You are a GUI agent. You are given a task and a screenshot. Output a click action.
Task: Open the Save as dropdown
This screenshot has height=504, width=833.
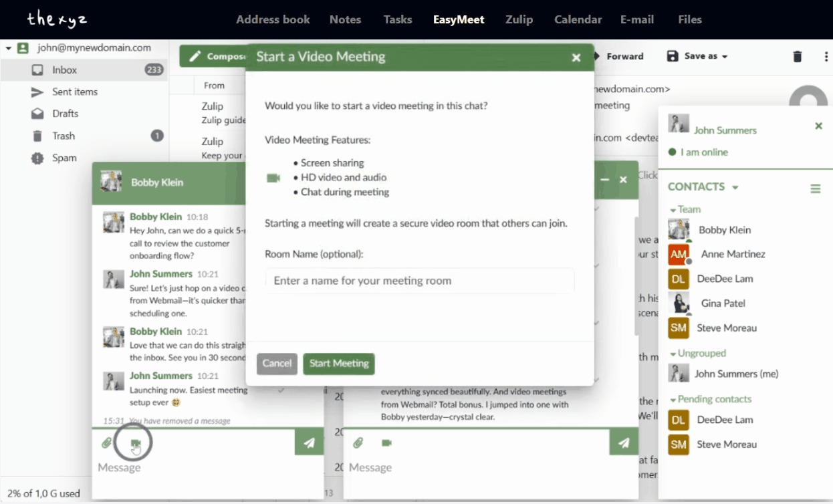[x=697, y=56]
